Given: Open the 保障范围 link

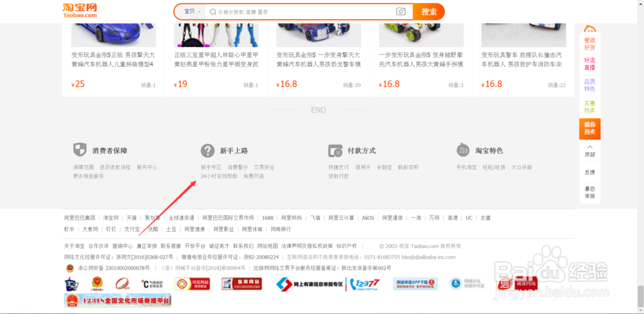Looking at the screenshot, I should pos(83,167).
